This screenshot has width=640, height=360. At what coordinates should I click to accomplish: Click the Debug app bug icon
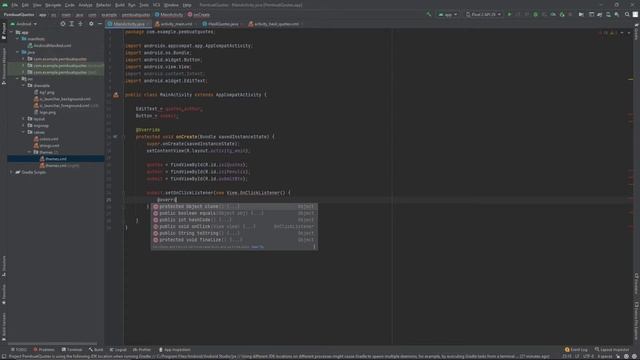point(536,14)
